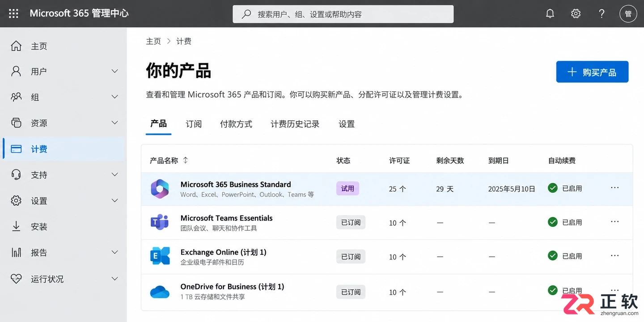Open Microsoft 365 Business Standard product name
The width and height of the screenshot is (644, 322).
(x=236, y=184)
